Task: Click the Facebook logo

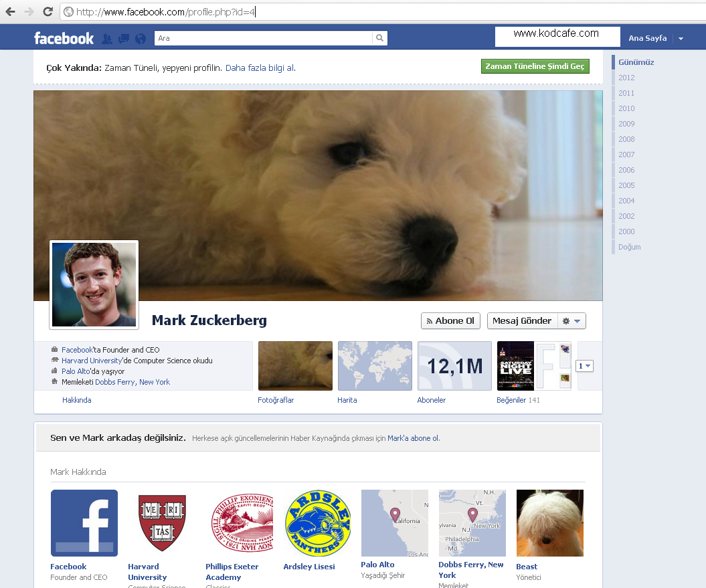Action: (64, 38)
